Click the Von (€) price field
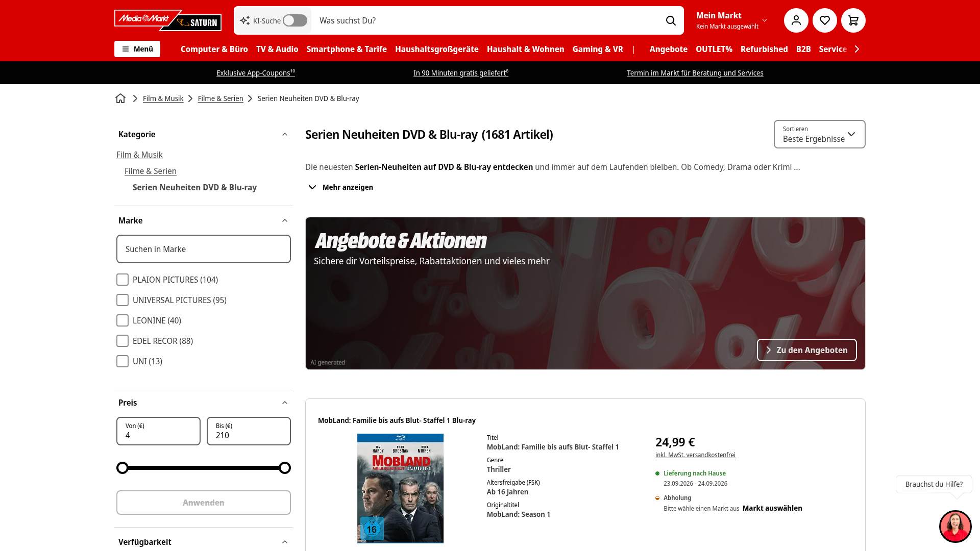 tap(158, 431)
